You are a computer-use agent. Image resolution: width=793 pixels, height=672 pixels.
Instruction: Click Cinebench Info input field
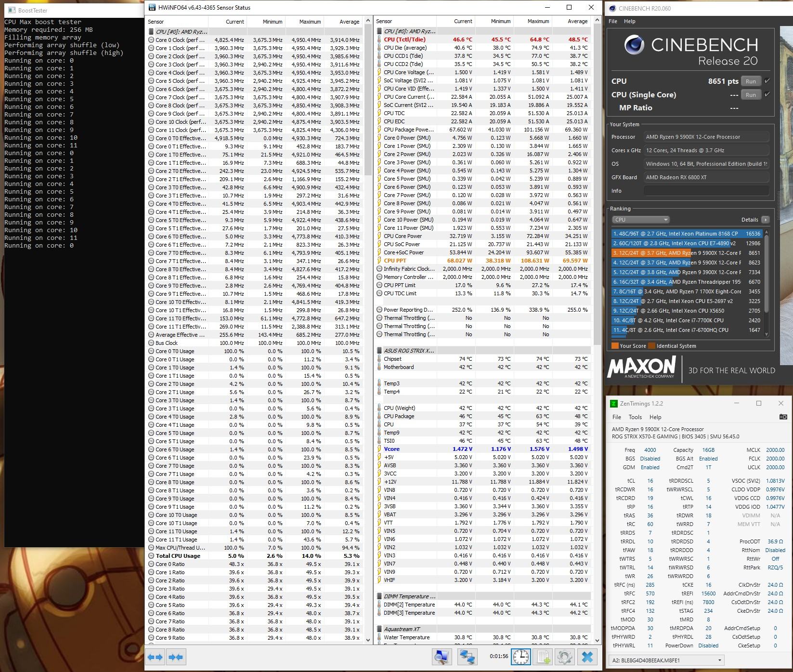pyautogui.click(x=706, y=191)
